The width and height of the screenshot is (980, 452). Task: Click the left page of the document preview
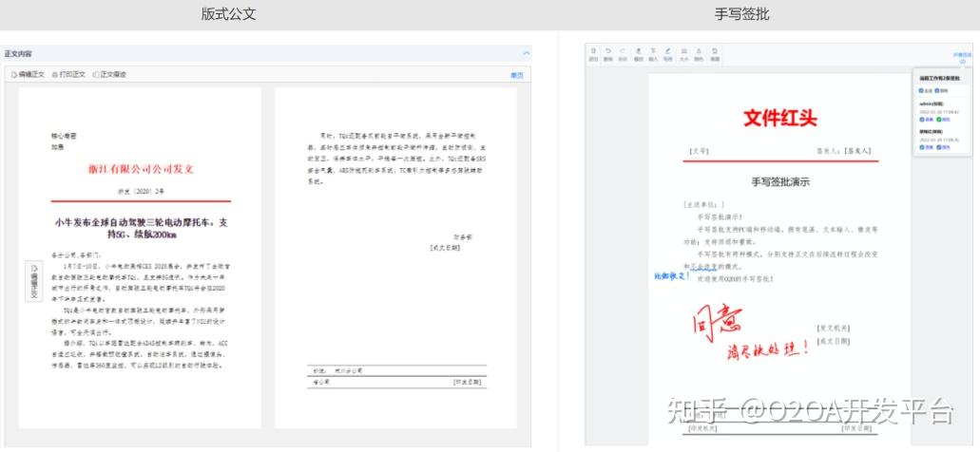(140, 258)
